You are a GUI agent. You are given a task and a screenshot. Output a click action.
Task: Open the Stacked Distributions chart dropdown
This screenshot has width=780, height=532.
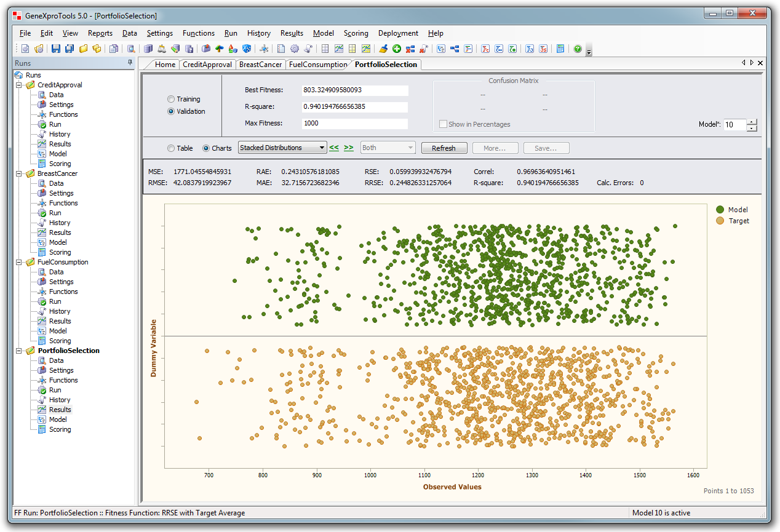pos(322,148)
